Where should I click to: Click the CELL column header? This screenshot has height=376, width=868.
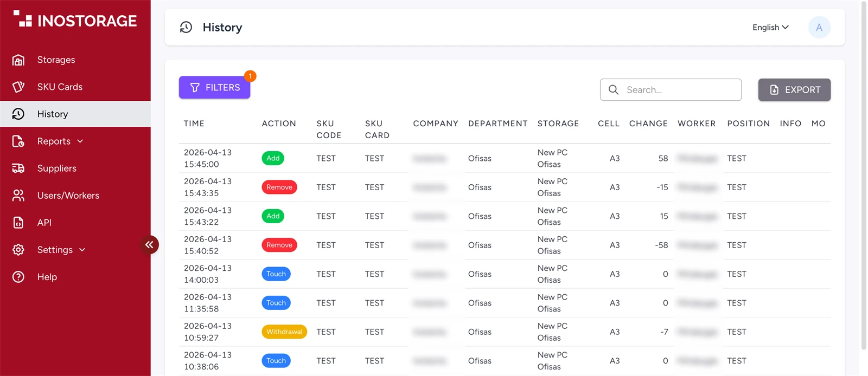609,124
